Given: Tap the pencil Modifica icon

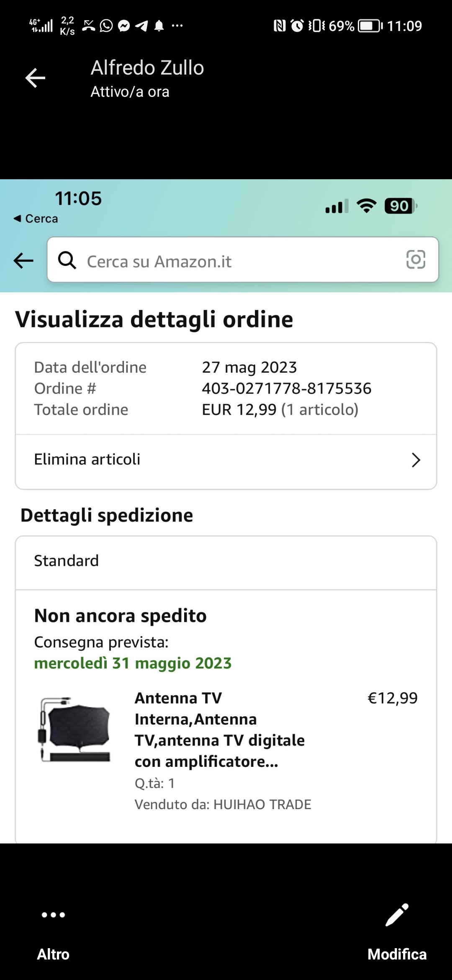Looking at the screenshot, I should tap(397, 915).
